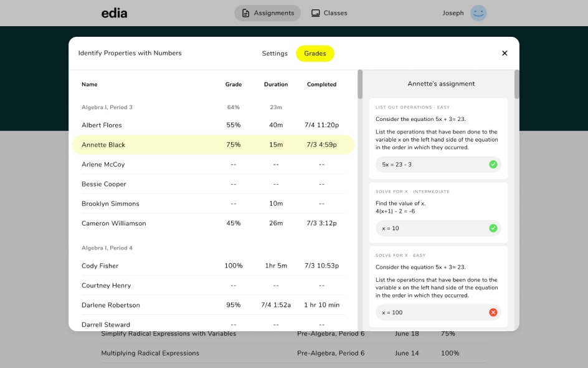Select the Albert Flores row
Image resolution: width=588 pixels, height=368 pixels.
coord(213,125)
